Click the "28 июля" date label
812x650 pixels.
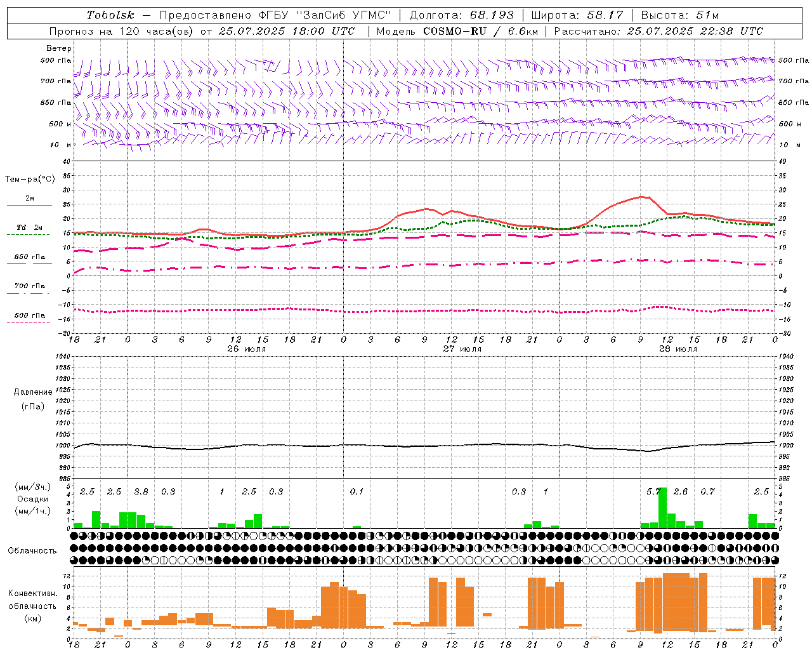pos(678,349)
